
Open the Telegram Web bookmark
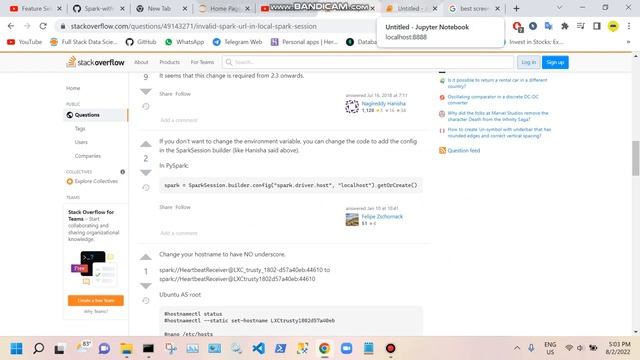coord(238,42)
